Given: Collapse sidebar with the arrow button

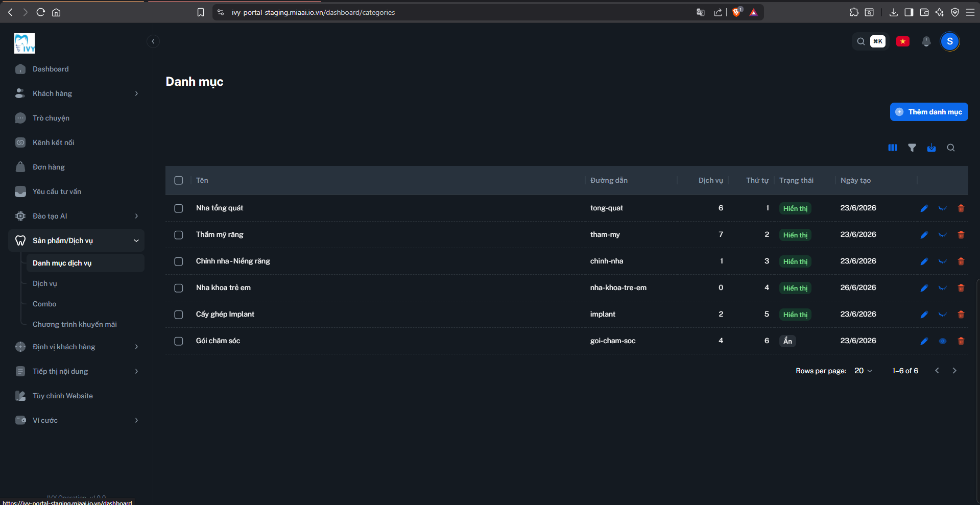Looking at the screenshot, I should pos(153,41).
